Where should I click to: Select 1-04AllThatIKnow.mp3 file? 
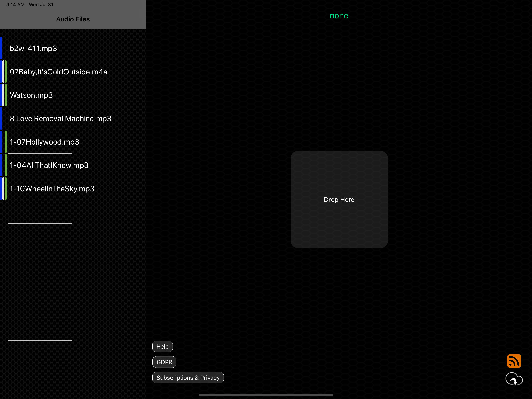(73, 165)
